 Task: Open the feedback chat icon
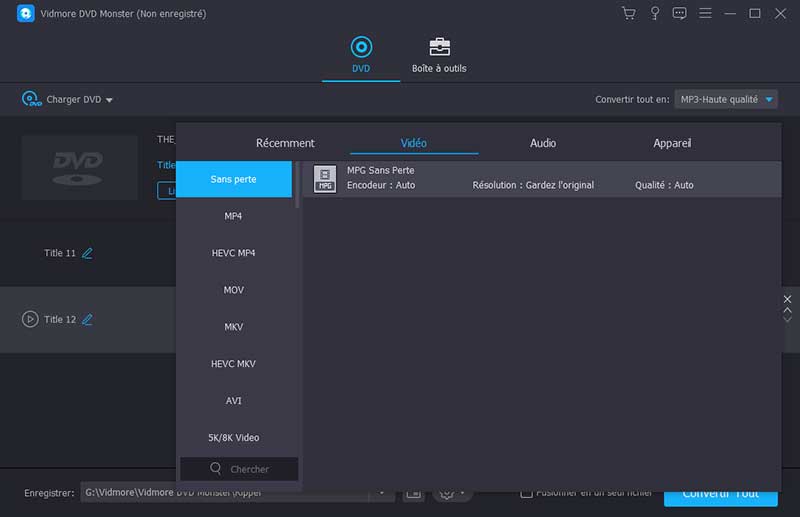pos(679,13)
